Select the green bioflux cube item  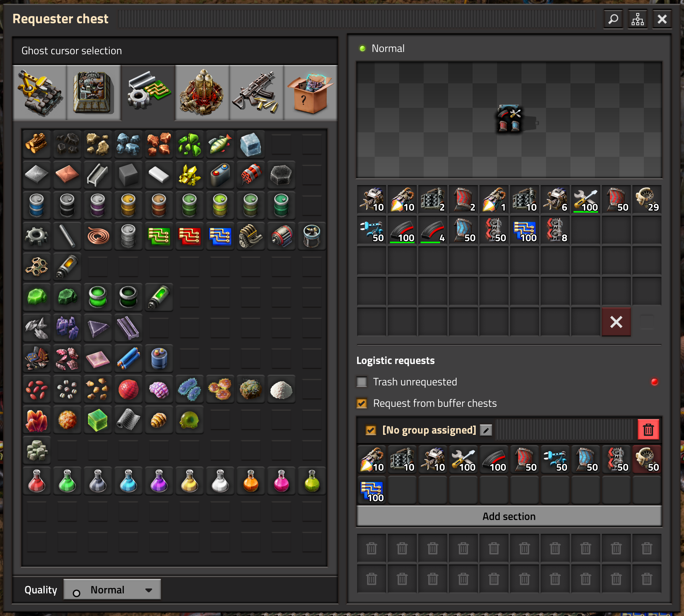click(98, 419)
